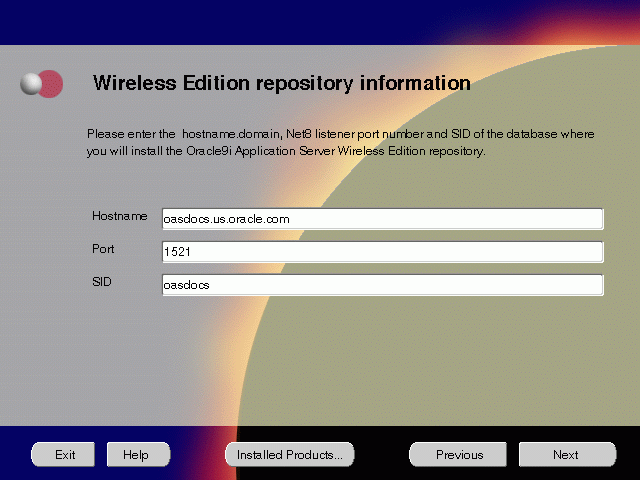Click the 'Hostname' field label

120,216
